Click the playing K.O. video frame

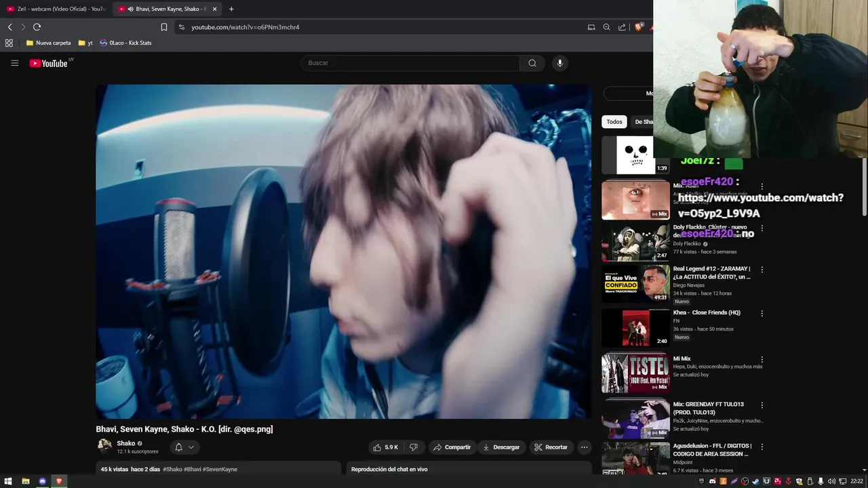(343, 251)
